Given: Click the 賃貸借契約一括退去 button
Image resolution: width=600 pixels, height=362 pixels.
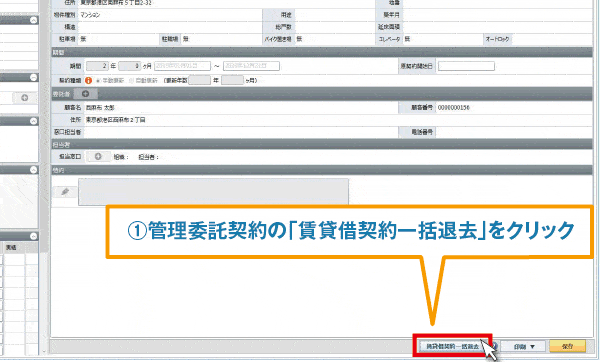Looking at the screenshot, I should click(452, 346).
